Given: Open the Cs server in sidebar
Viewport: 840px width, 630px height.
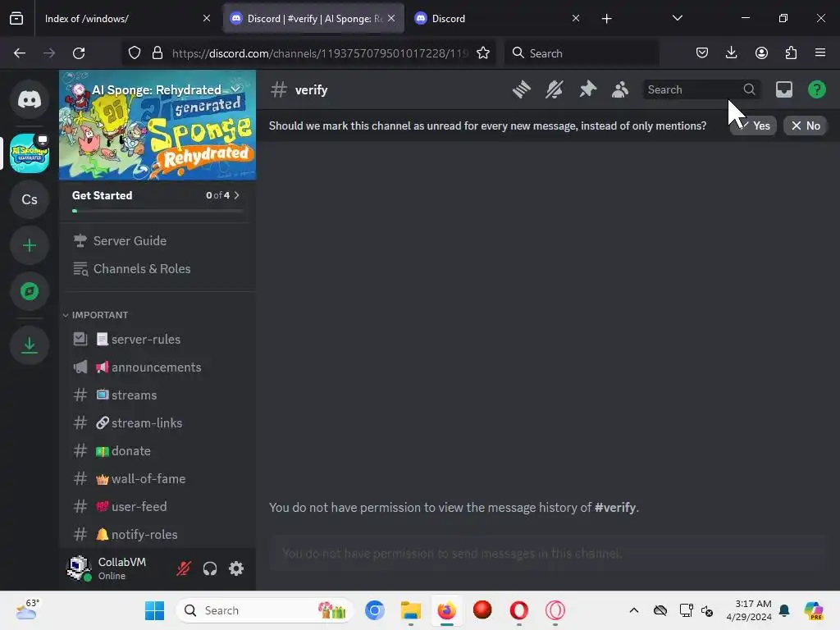Looking at the screenshot, I should [x=30, y=199].
